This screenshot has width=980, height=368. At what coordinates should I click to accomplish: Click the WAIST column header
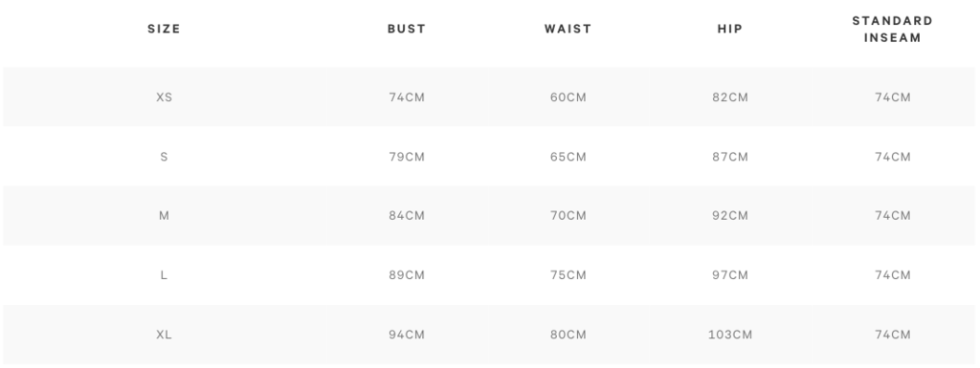click(568, 29)
